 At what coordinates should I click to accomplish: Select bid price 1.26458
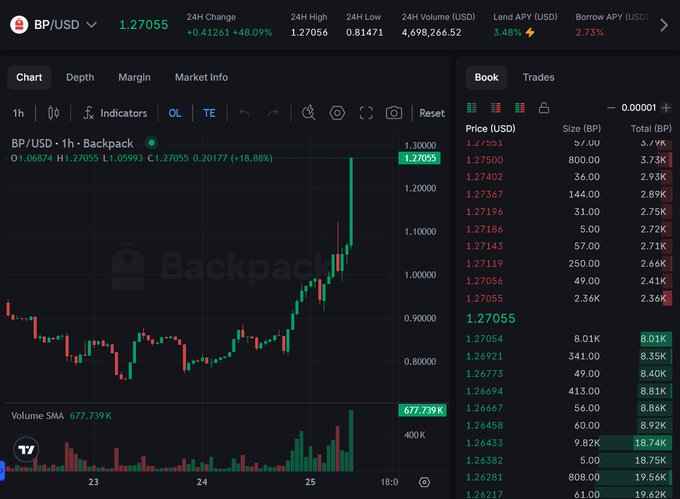484,425
